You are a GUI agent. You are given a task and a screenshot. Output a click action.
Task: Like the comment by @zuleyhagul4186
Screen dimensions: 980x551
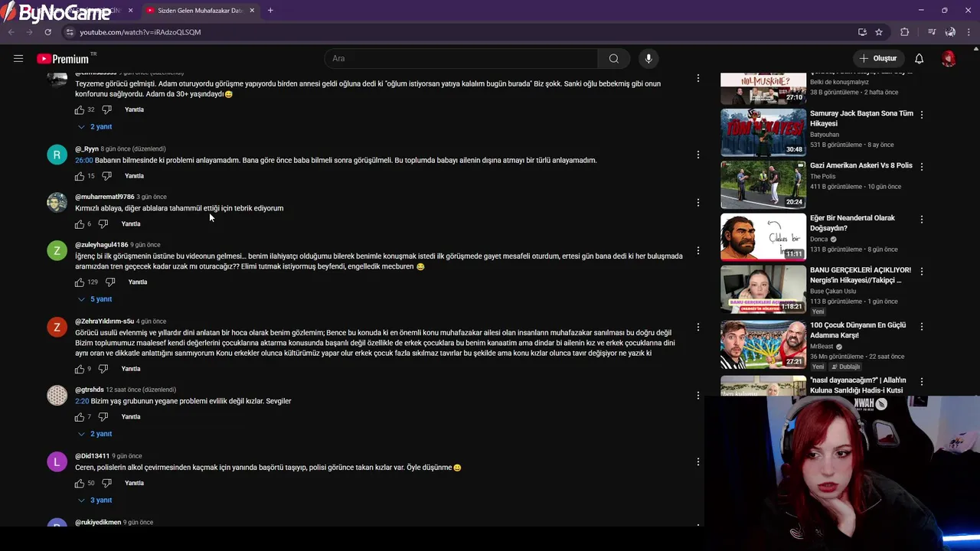click(80, 282)
